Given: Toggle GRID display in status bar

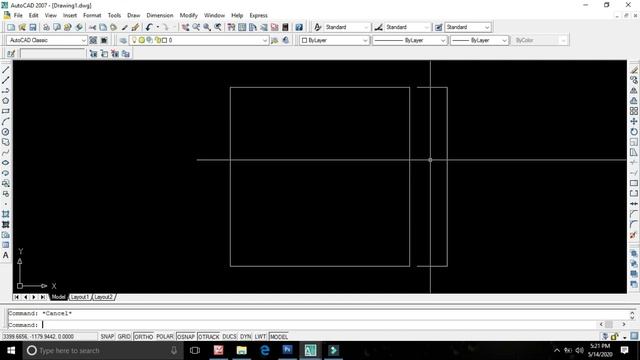Looking at the screenshot, I should pos(124,337).
